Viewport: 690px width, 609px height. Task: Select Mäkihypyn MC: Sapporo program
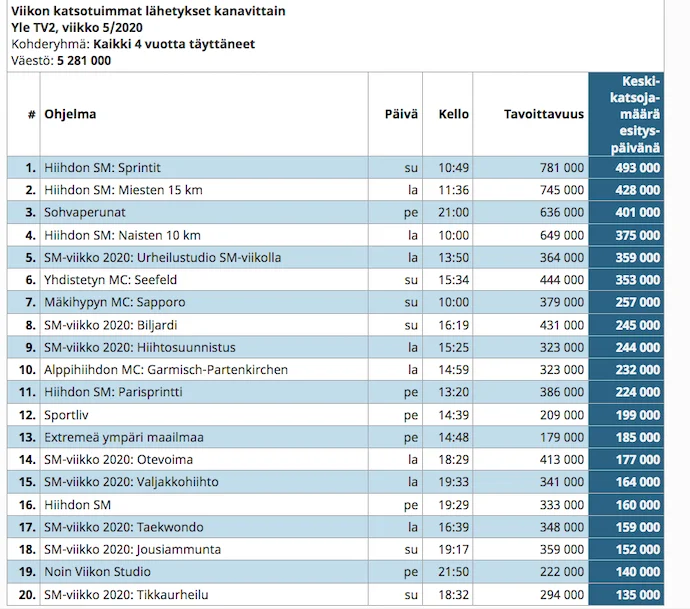(x=114, y=302)
